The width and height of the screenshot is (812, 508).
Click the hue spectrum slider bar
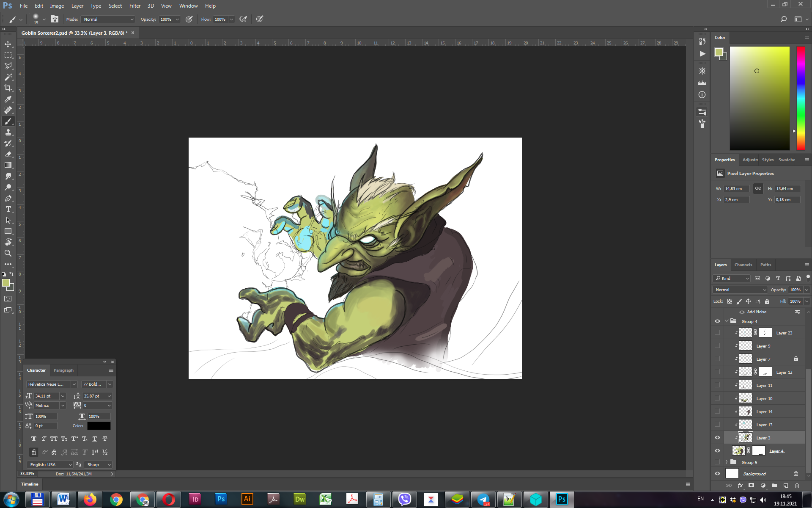(x=801, y=98)
